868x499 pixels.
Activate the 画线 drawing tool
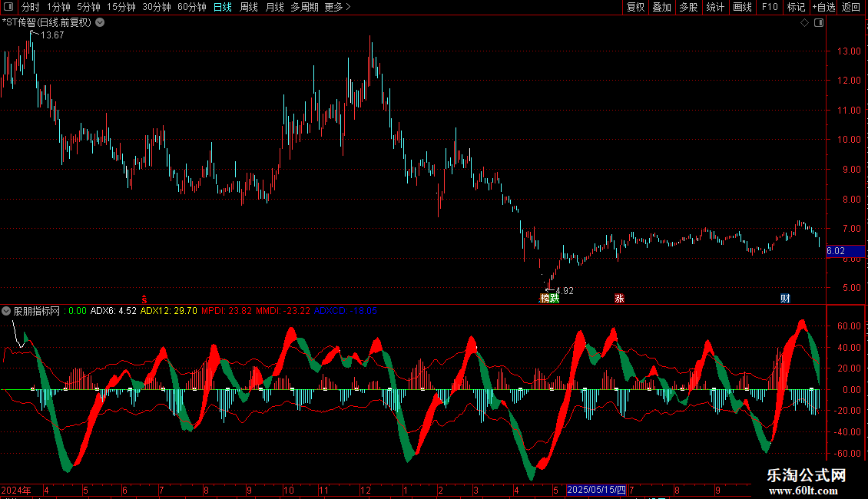(742, 7)
